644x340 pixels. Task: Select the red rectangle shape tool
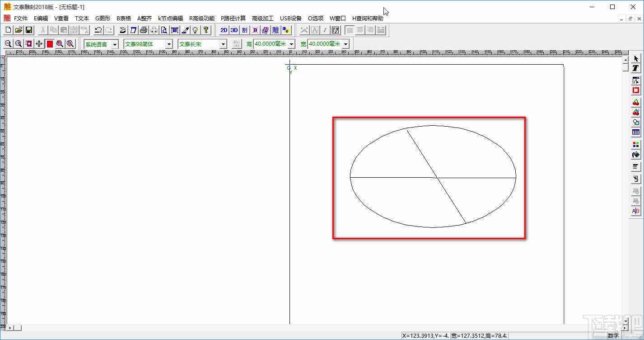636,90
